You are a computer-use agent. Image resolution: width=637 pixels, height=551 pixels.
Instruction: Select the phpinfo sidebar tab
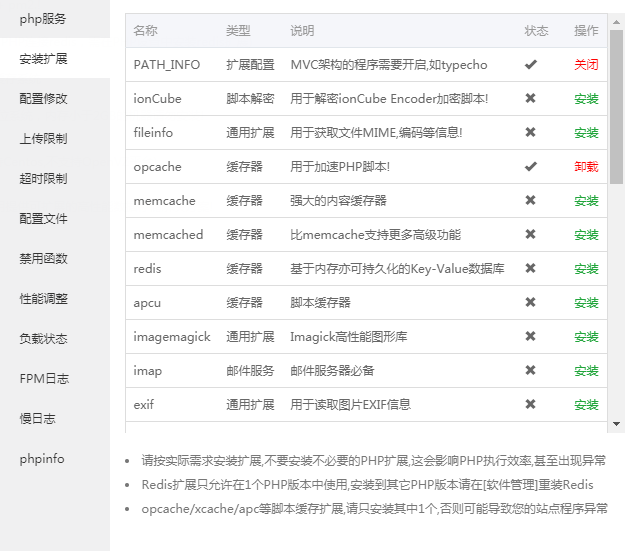[42, 459]
